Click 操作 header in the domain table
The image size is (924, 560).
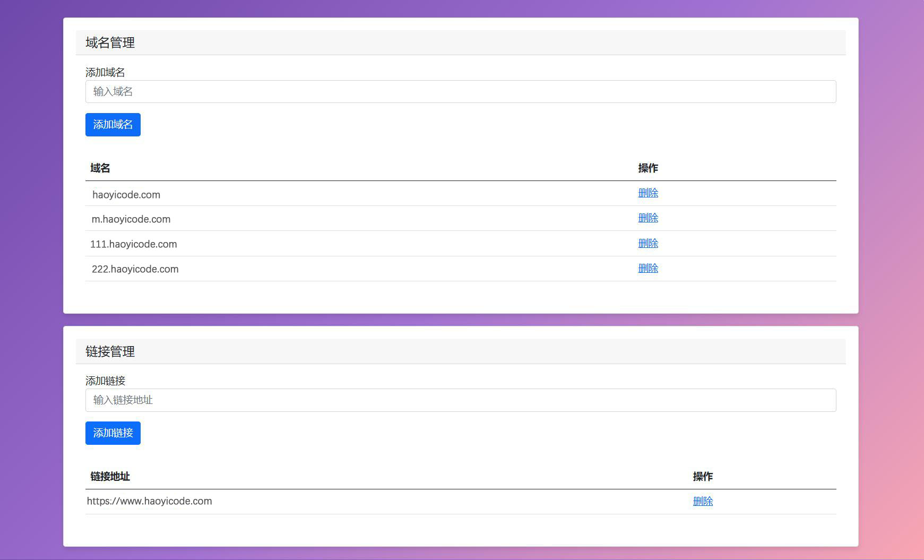click(647, 168)
